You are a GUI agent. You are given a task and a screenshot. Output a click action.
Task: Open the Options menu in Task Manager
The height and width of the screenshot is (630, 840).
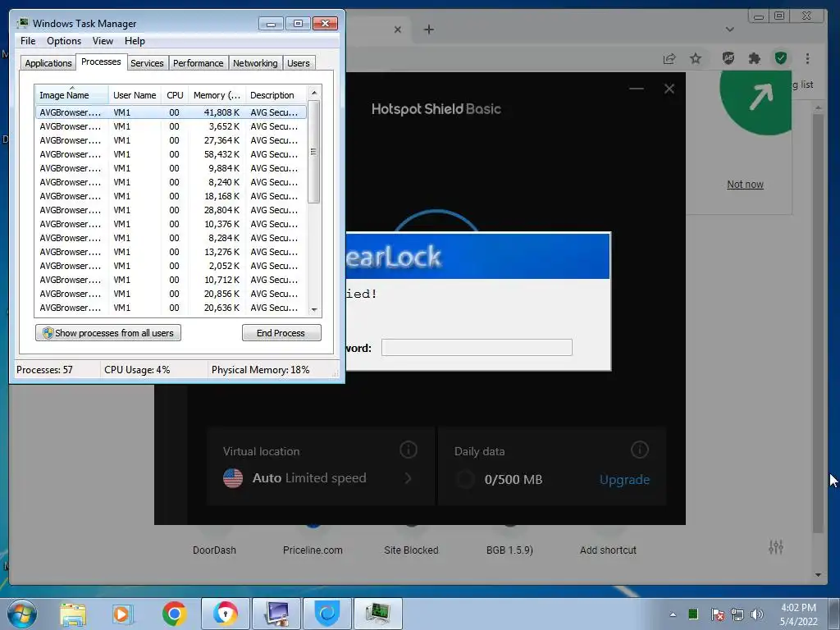pyautogui.click(x=64, y=41)
